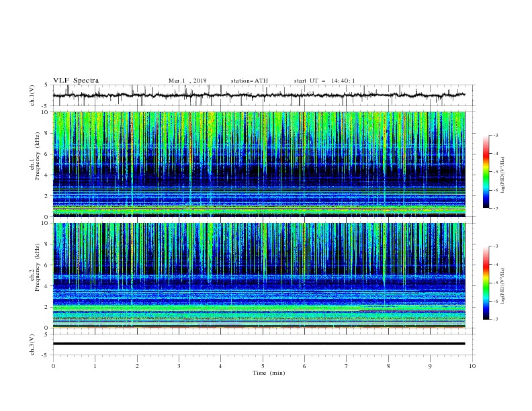Click the "VLF Spectra" plot title

tap(76, 81)
